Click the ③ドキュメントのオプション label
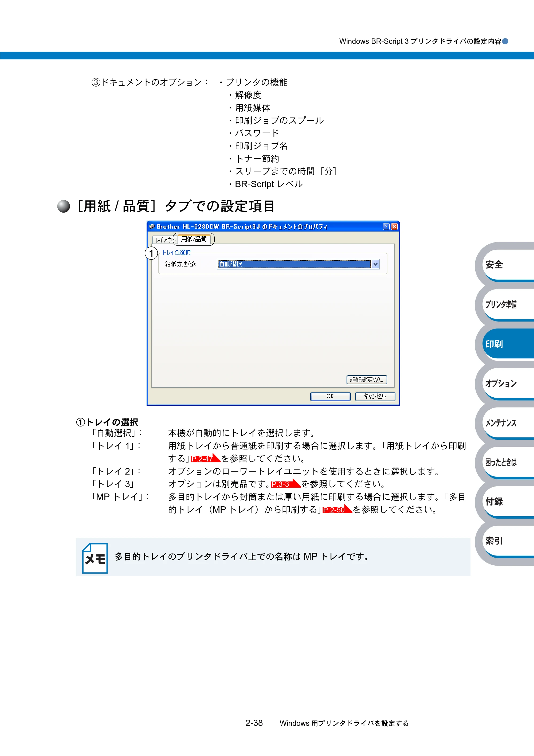The height and width of the screenshot is (756, 534). pos(150,82)
